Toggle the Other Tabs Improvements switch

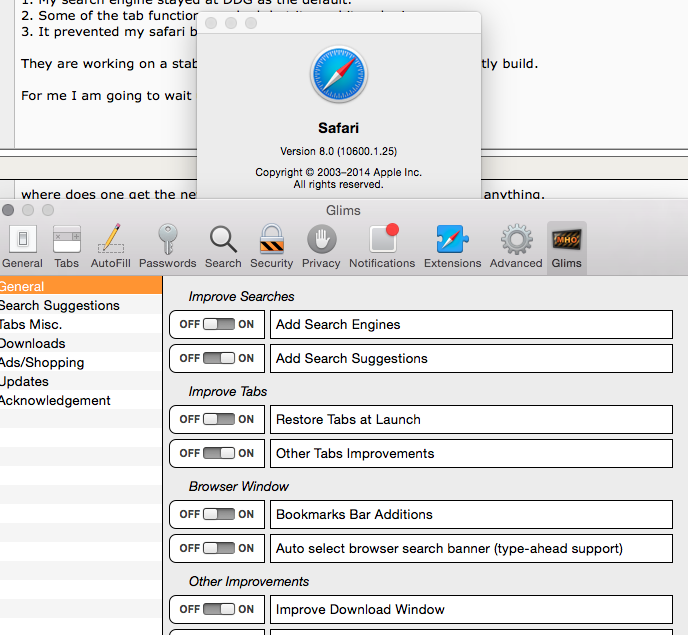pyautogui.click(x=219, y=453)
